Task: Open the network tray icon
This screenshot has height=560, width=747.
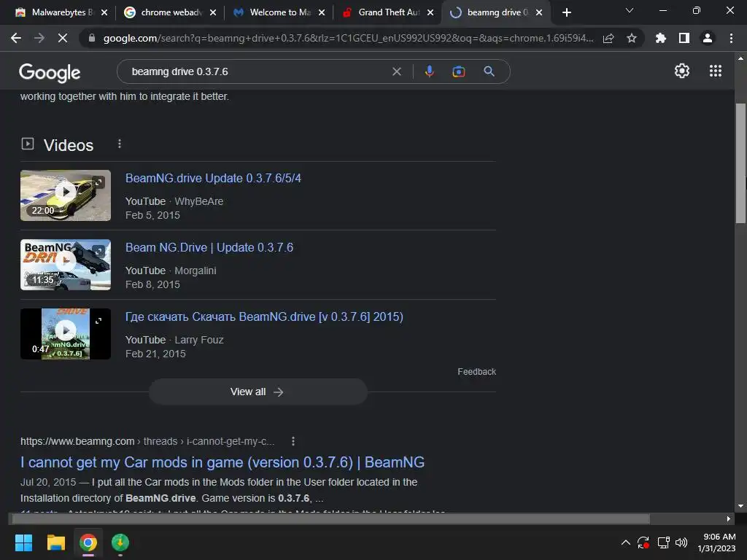Action: pyautogui.click(x=663, y=542)
